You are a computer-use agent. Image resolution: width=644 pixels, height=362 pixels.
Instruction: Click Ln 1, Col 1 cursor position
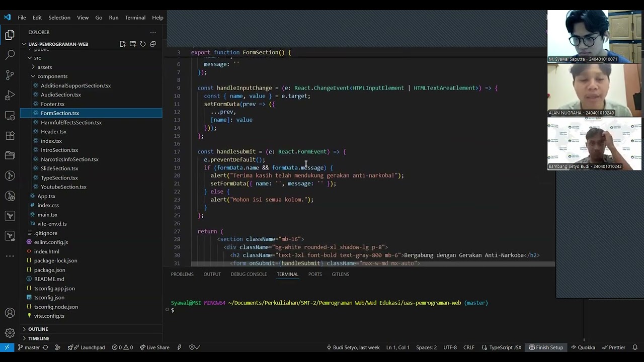pos(397,347)
